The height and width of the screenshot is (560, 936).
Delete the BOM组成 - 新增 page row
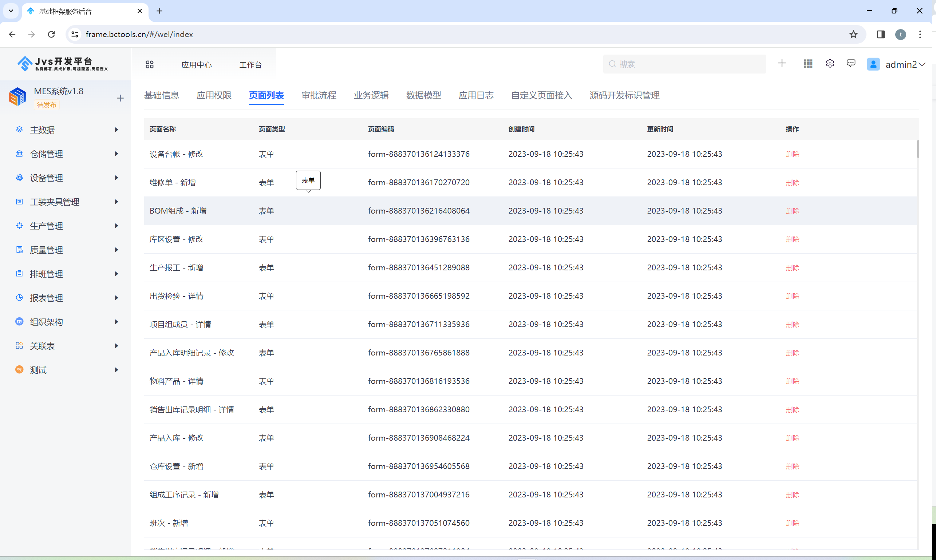(x=793, y=211)
